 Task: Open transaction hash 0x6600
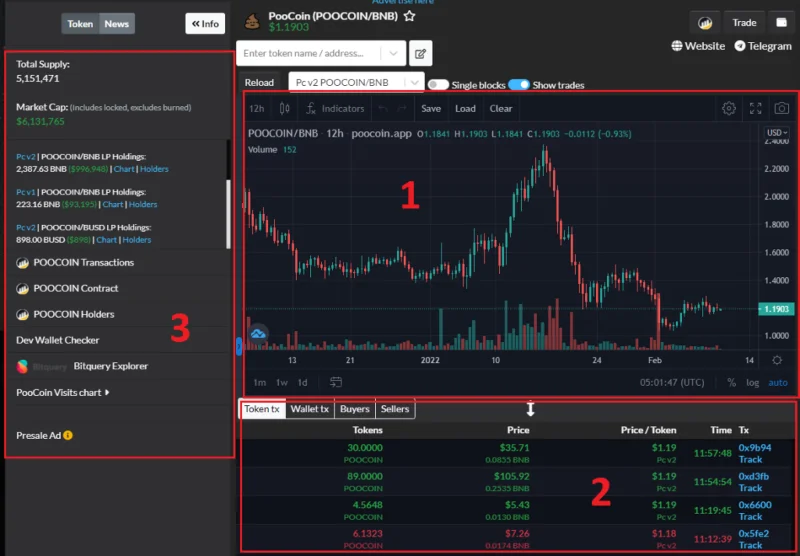pyautogui.click(x=755, y=504)
